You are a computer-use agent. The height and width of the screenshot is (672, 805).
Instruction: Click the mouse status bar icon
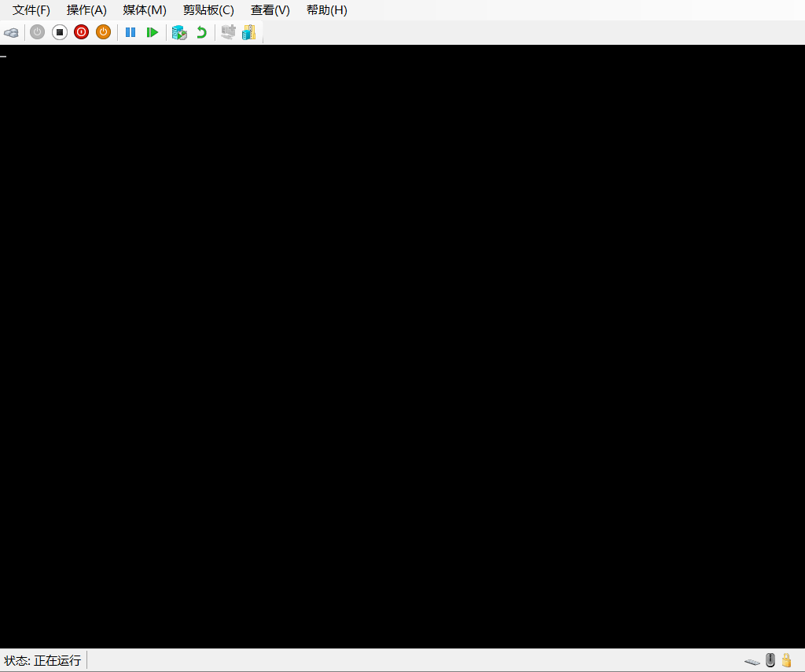click(x=770, y=660)
